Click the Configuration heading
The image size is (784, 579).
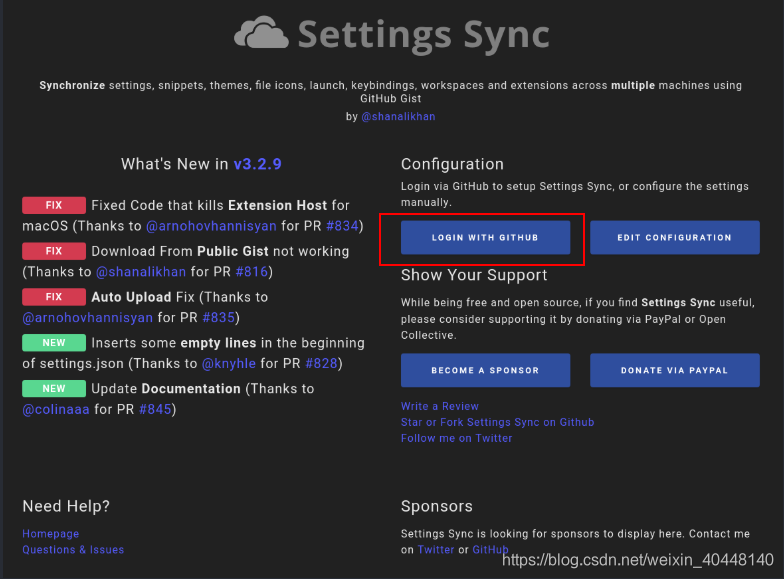[452, 164]
